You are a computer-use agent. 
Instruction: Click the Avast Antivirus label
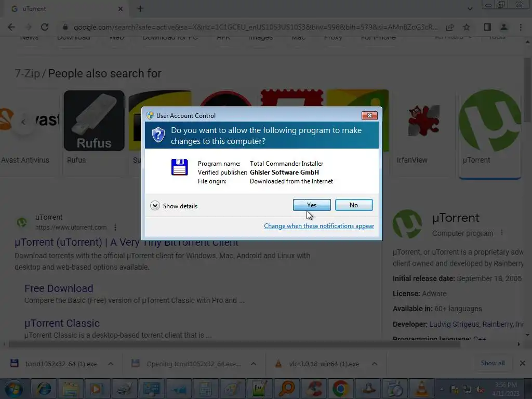25,160
